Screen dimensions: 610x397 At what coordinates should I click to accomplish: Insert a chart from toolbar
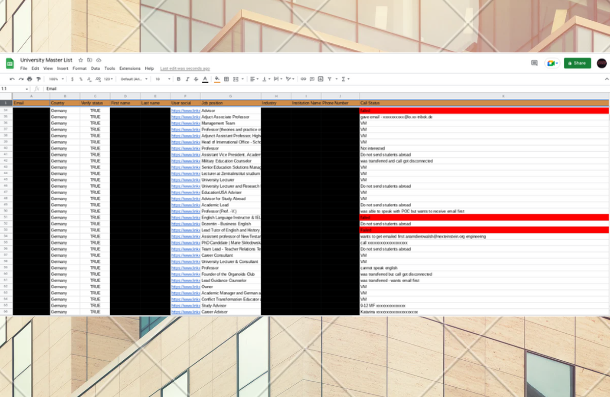point(321,79)
